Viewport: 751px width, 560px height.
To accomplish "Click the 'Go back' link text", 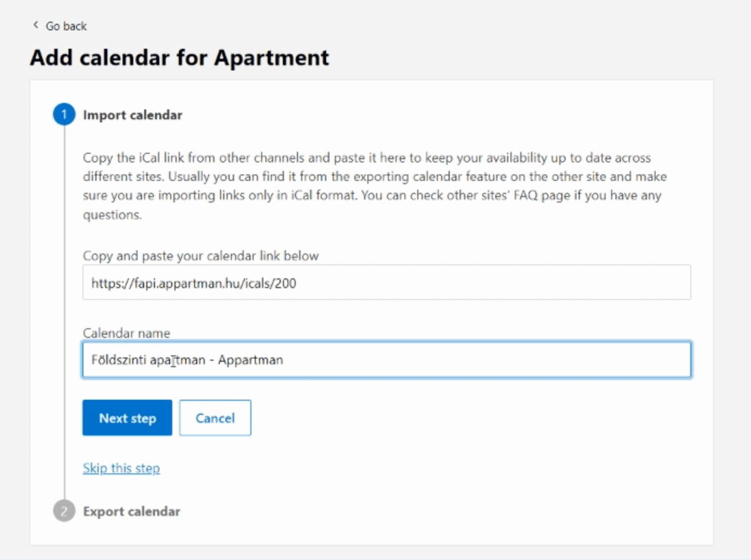I will tap(66, 26).
